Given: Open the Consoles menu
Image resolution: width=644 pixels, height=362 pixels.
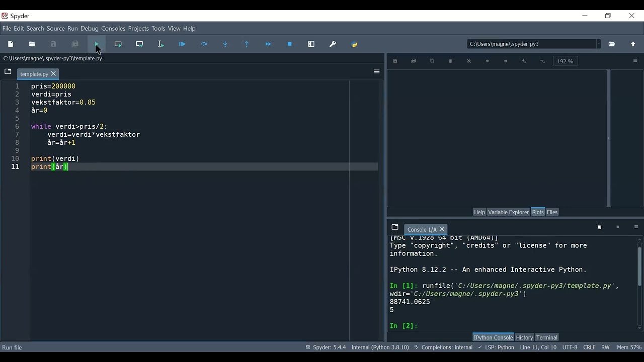Looking at the screenshot, I should 113,29.
